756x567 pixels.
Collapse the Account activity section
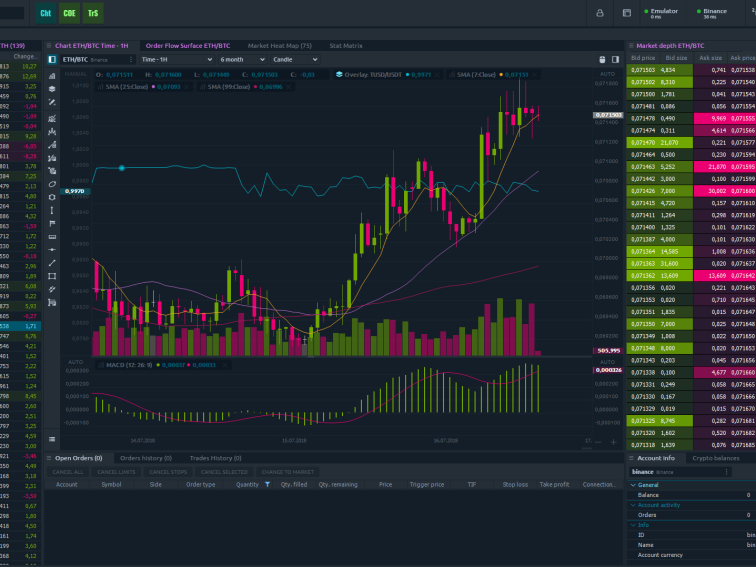click(x=633, y=505)
